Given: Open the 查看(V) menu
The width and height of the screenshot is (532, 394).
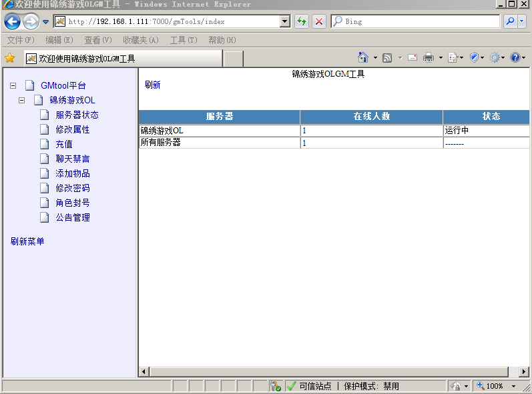Looking at the screenshot, I should pyautogui.click(x=98, y=40).
